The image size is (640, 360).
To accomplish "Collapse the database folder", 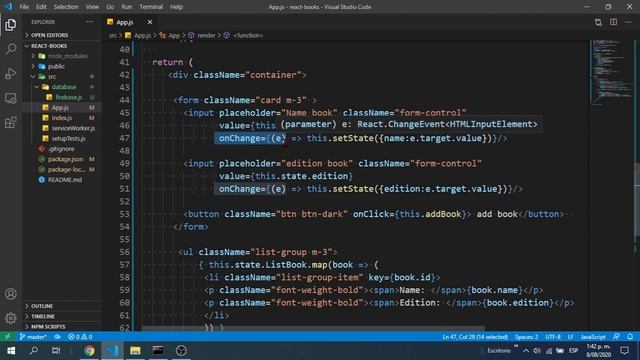I will tap(62, 87).
